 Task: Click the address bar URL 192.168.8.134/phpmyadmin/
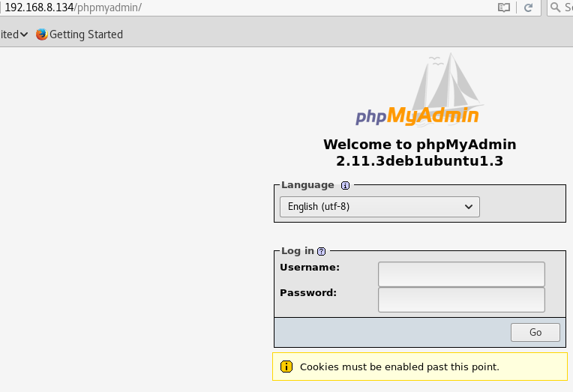[x=73, y=7]
